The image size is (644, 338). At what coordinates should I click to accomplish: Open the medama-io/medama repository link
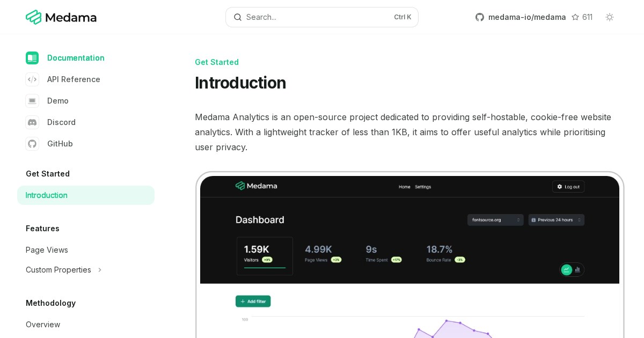[527, 17]
